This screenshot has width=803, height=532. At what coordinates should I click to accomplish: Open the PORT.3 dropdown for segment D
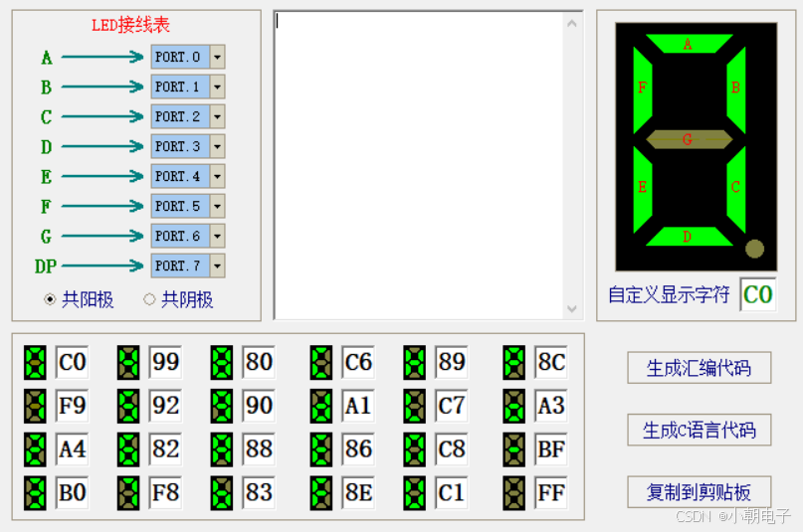click(x=218, y=146)
